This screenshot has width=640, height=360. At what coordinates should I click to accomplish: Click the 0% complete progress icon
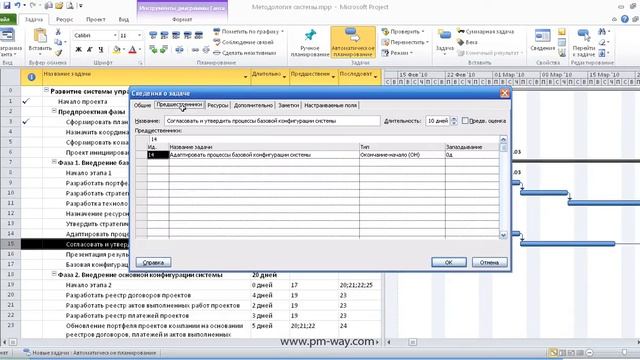click(153, 36)
